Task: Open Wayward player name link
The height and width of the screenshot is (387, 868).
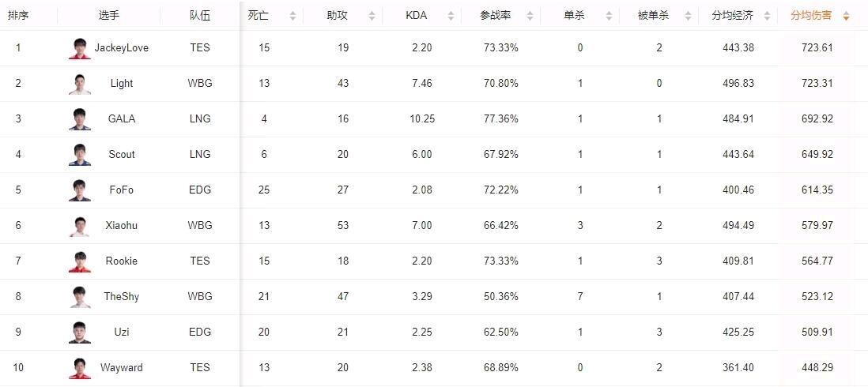Action: tap(122, 368)
